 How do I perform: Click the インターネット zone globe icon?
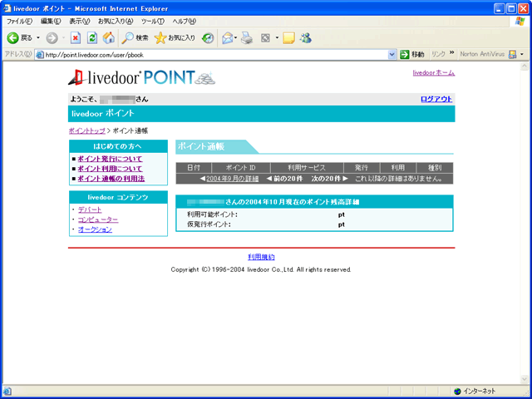[457, 392]
